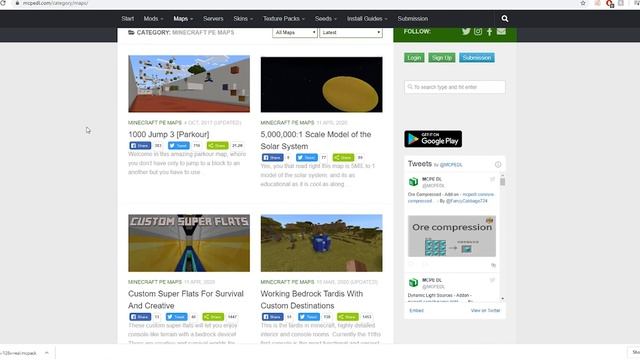Image resolution: width=640 pixels, height=360 pixels.
Task: Expand the Mods menu
Action: [153, 19]
